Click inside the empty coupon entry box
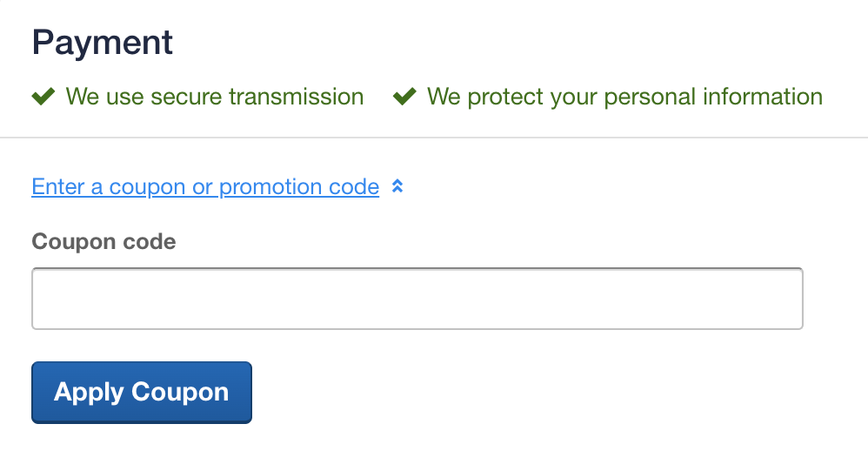 click(417, 299)
